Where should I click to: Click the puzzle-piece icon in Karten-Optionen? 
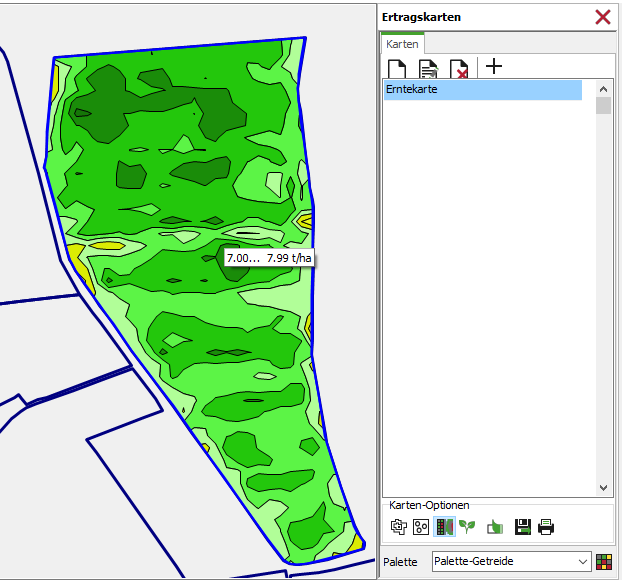pyautogui.click(x=398, y=526)
